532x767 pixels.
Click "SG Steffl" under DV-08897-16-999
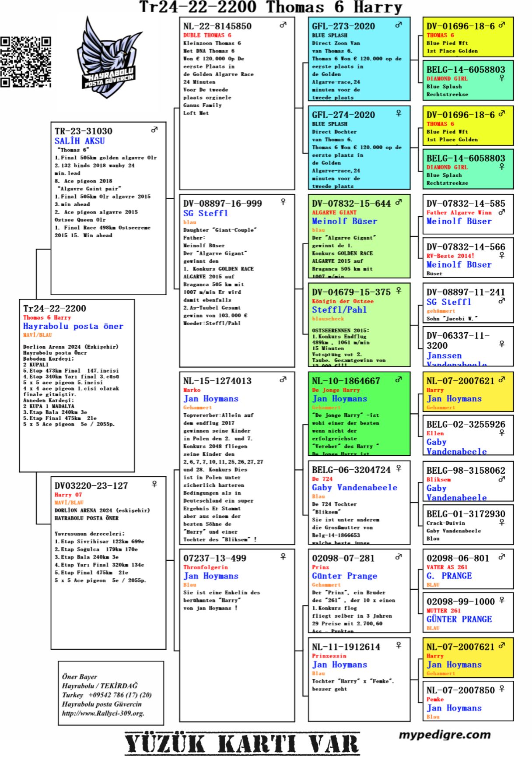pos(206,213)
